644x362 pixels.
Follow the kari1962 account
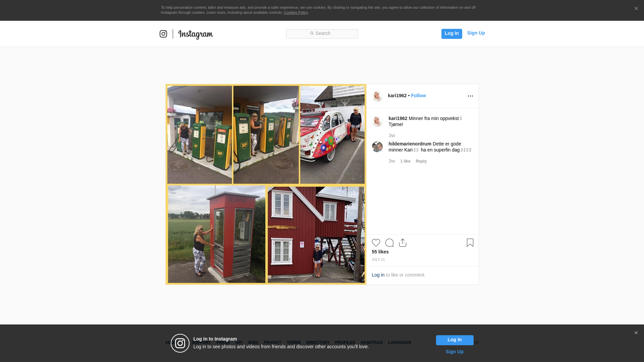[x=418, y=96]
